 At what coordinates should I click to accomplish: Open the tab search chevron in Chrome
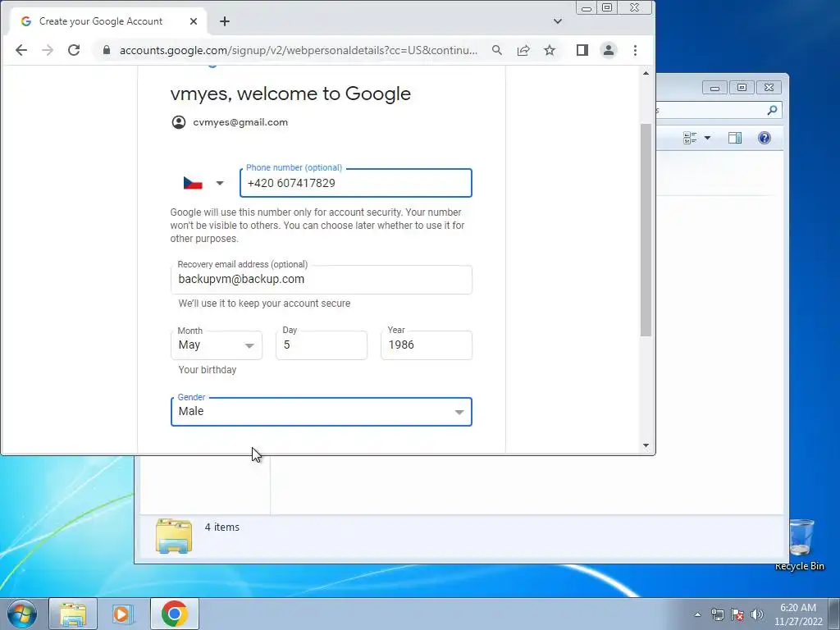[558, 21]
